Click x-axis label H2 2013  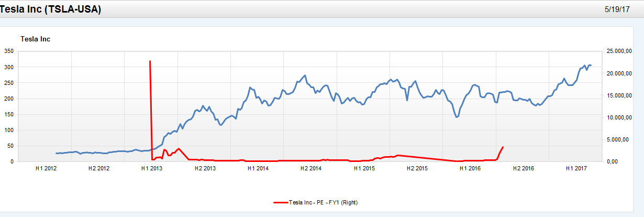click(205, 168)
